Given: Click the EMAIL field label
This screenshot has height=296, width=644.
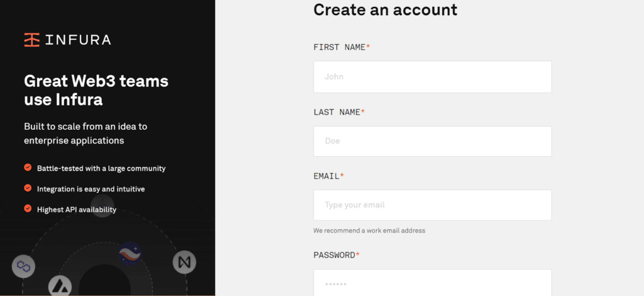Looking at the screenshot, I should pos(326,176).
